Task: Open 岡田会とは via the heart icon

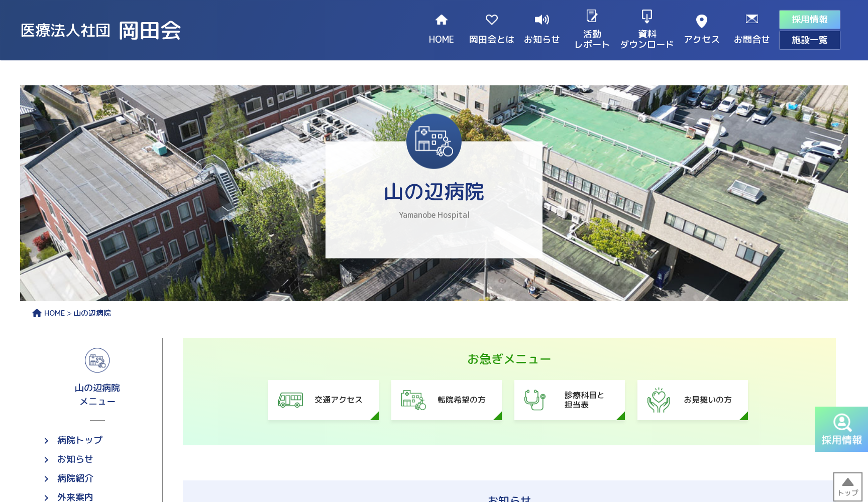Action: [x=491, y=20]
